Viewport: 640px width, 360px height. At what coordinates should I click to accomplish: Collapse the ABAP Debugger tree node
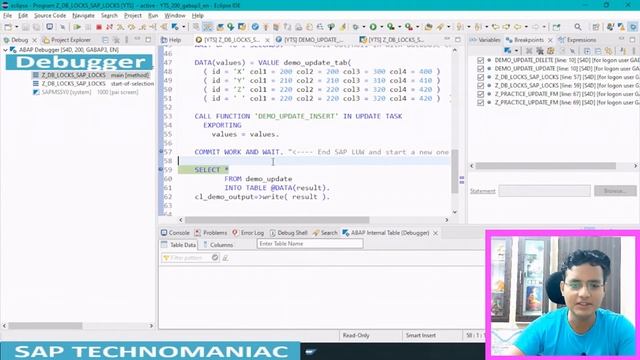coord(5,50)
